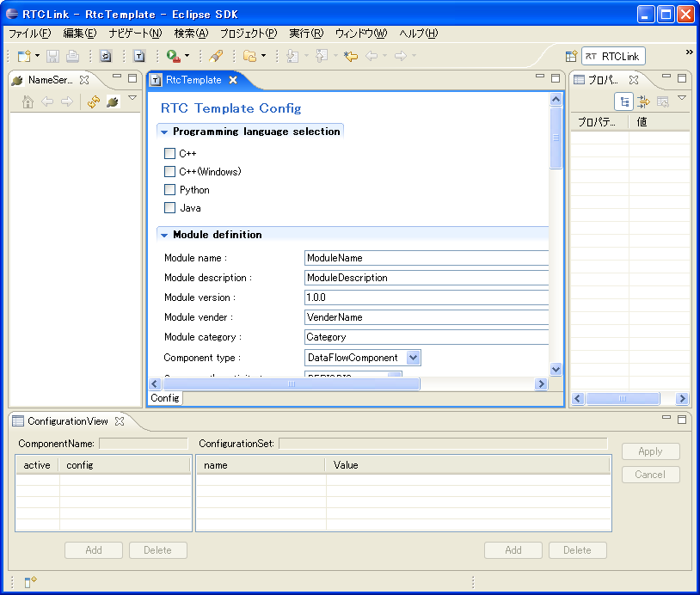Viewport: 700px width, 595px height.
Task: Click the Cancel button
Action: point(650,475)
